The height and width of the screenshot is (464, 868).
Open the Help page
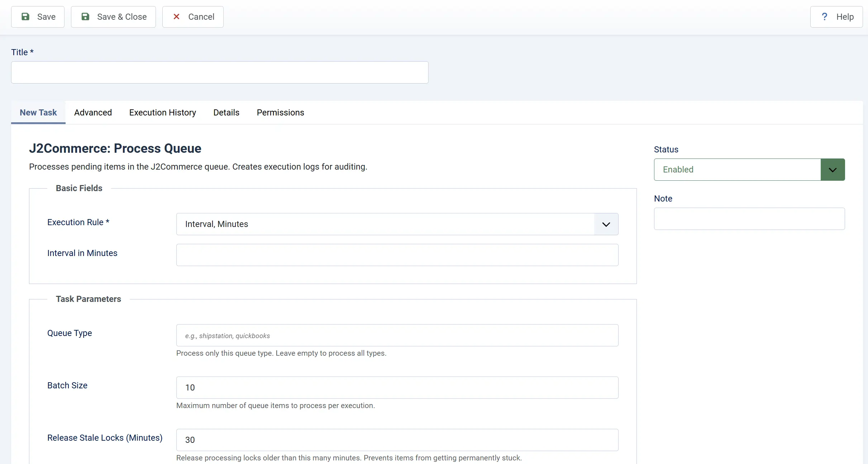click(836, 17)
